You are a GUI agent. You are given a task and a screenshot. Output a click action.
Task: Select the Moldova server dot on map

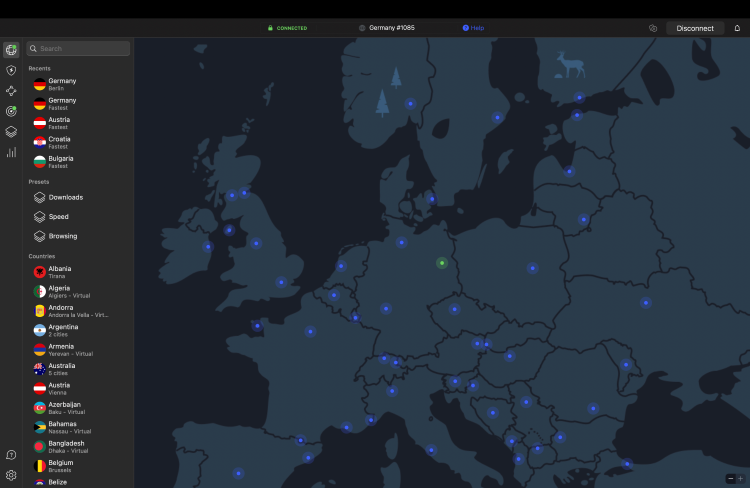626,365
